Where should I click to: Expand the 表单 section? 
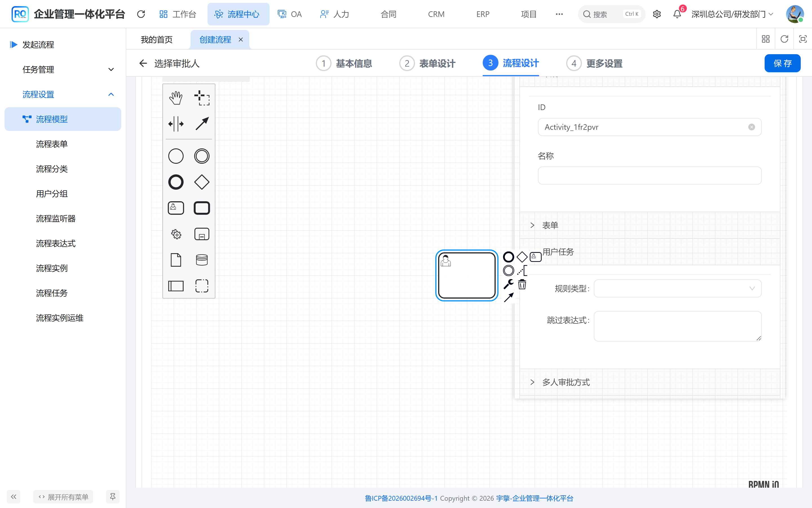pos(649,225)
